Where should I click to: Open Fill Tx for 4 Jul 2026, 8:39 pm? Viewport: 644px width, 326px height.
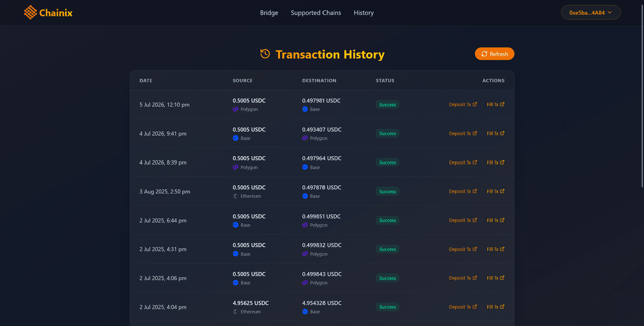495,162
